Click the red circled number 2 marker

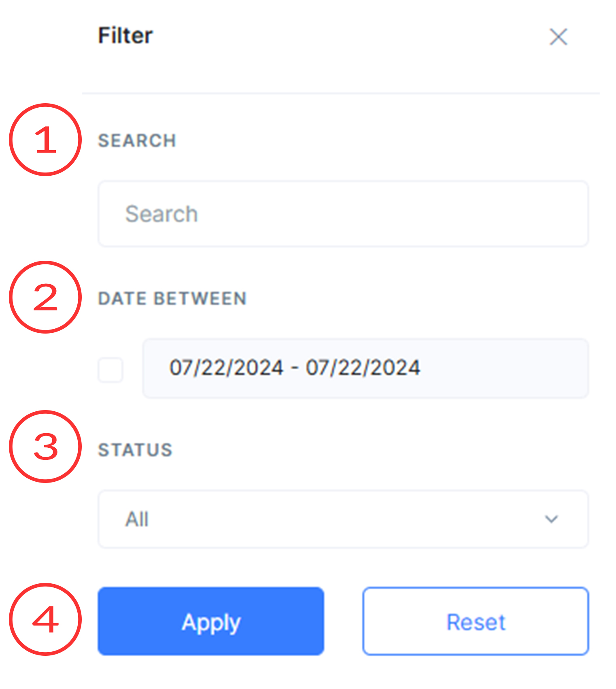pyautogui.click(x=45, y=297)
